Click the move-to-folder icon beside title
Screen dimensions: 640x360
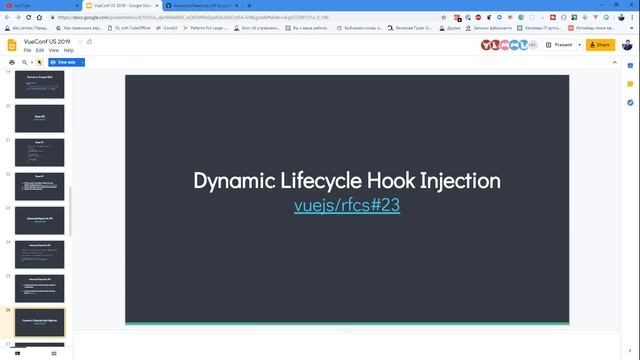tap(89, 42)
